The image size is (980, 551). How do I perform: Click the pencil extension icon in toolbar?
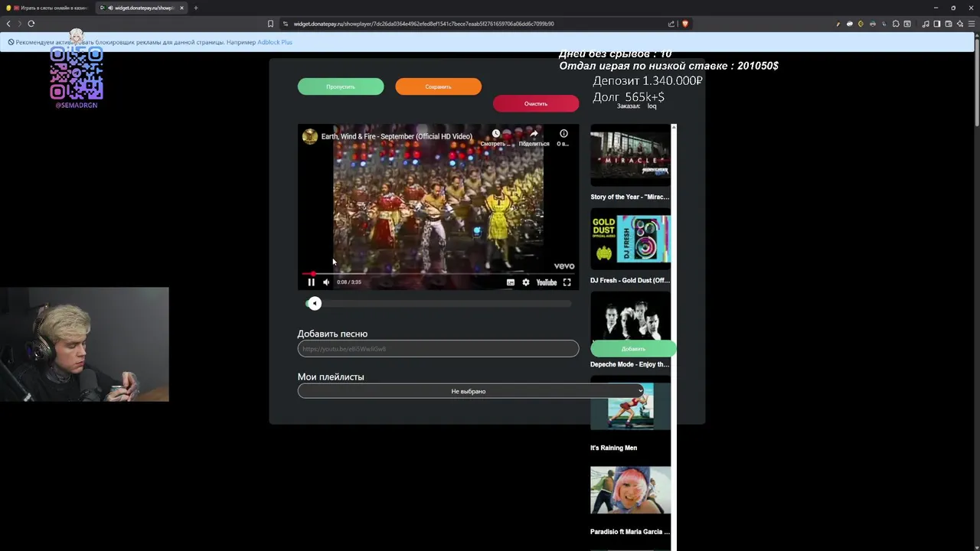838,24
